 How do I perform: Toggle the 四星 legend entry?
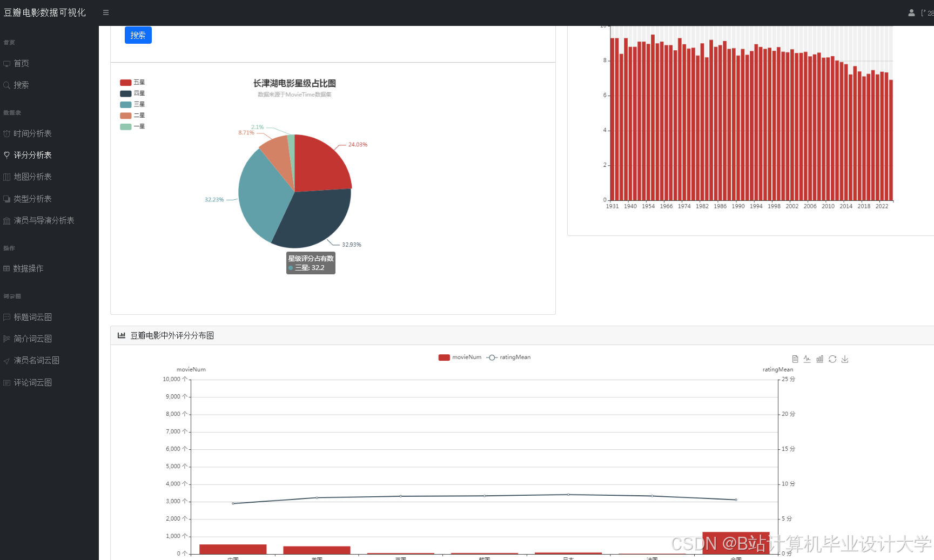(x=132, y=93)
